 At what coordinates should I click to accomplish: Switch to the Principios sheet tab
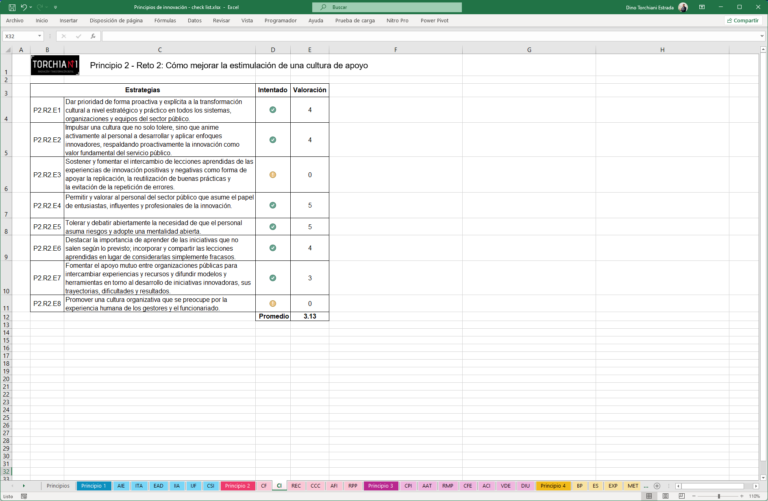coord(58,486)
